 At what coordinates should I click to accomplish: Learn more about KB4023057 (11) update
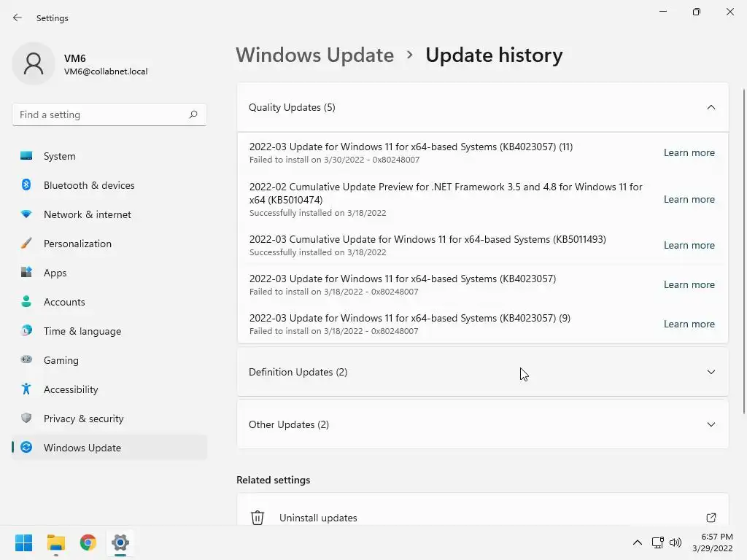pyautogui.click(x=689, y=152)
